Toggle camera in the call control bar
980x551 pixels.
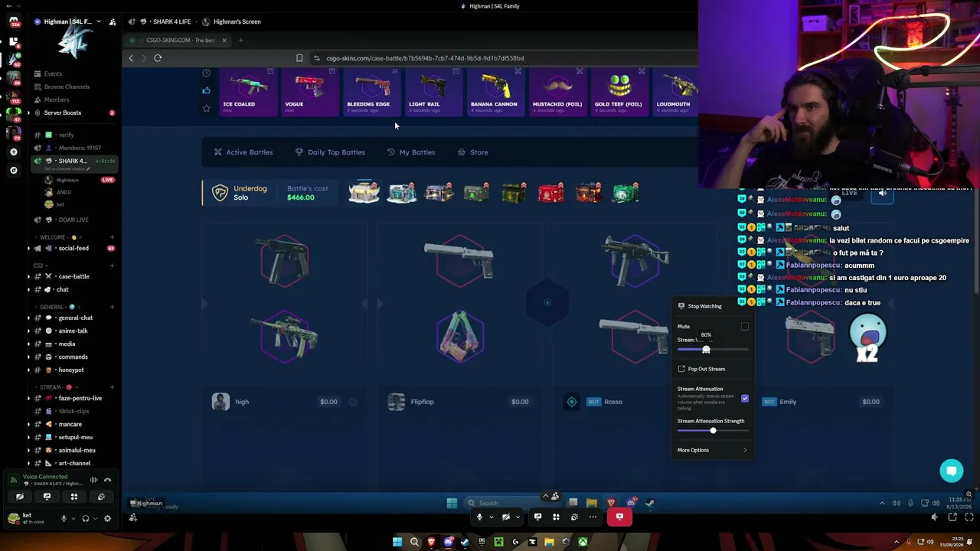(x=505, y=517)
